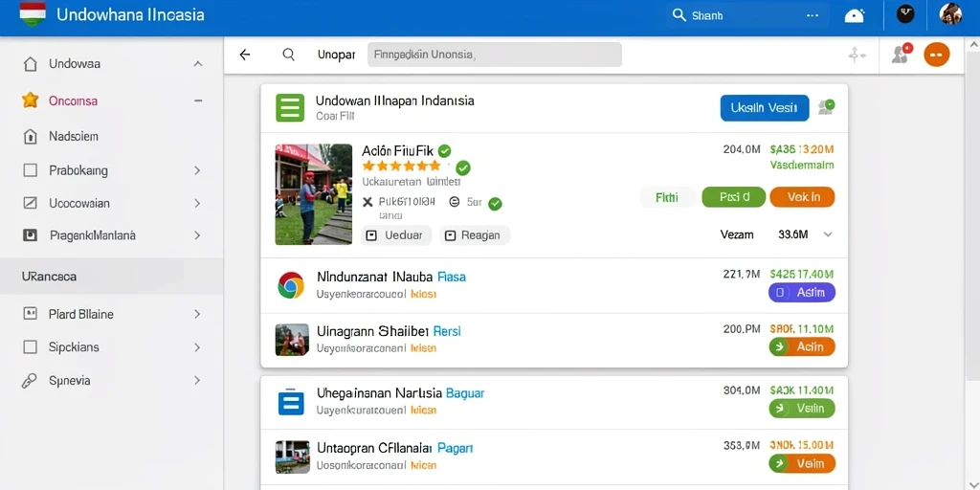
Task: Go back with the left arrow
Action: (x=244, y=55)
